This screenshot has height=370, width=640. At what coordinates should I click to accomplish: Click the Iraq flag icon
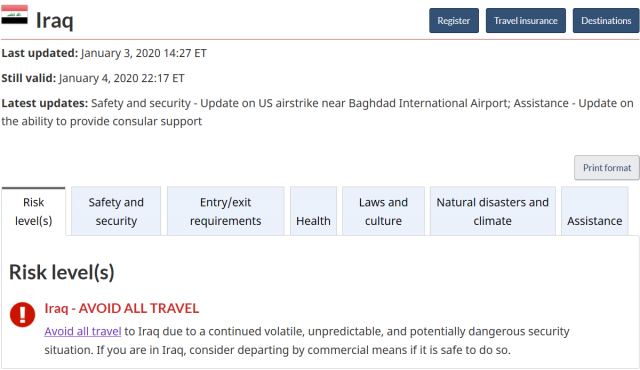[x=14, y=15]
